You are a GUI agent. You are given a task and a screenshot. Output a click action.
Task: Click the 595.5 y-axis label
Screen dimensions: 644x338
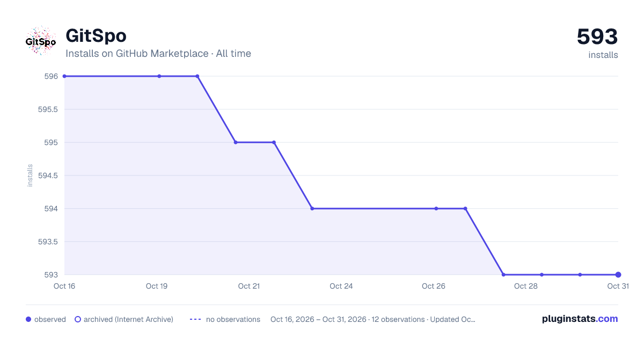[47, 109]
